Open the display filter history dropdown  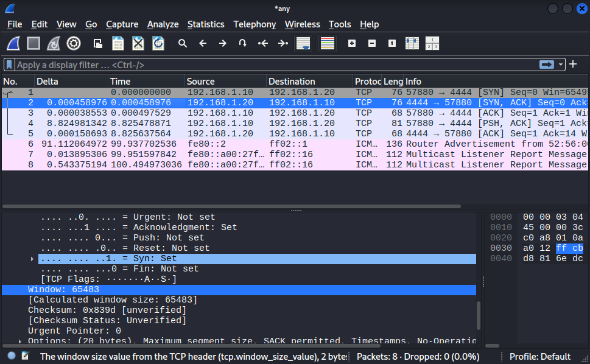(561, 65)
